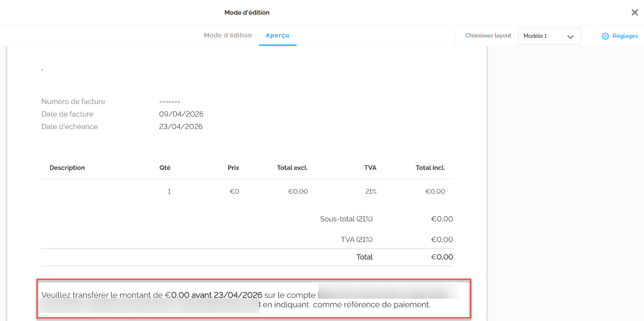Expand the layout chevron arrow

coord(570,37)
